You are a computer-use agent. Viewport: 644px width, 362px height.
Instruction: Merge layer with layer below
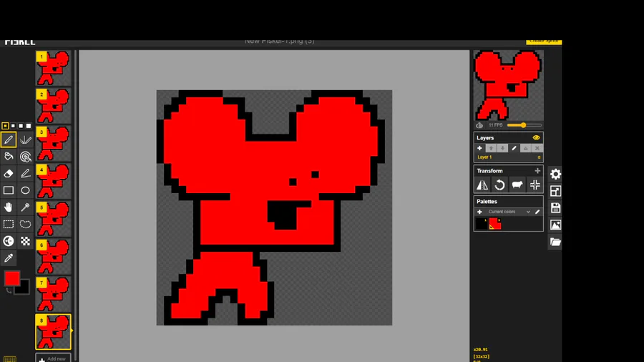pyautogui.click(x=525, y=148)
